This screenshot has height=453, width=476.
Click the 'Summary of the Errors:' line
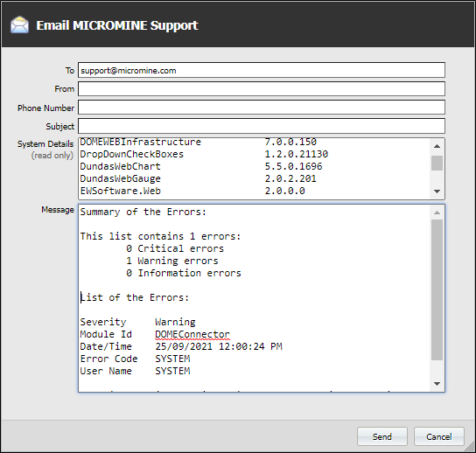coord(143,212)
